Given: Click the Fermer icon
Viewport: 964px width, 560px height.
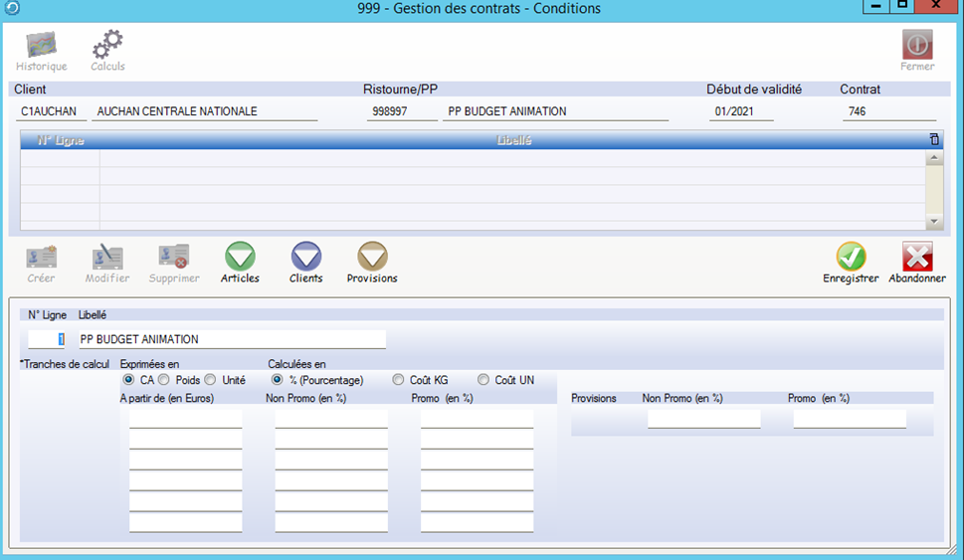Looking at the screenshot, I should click(x=916, y=46).
